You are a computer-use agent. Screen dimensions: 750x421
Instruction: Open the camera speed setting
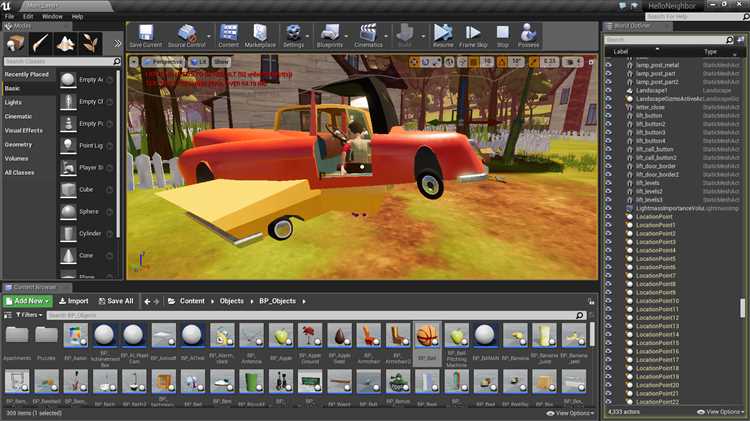pos(573,62)
